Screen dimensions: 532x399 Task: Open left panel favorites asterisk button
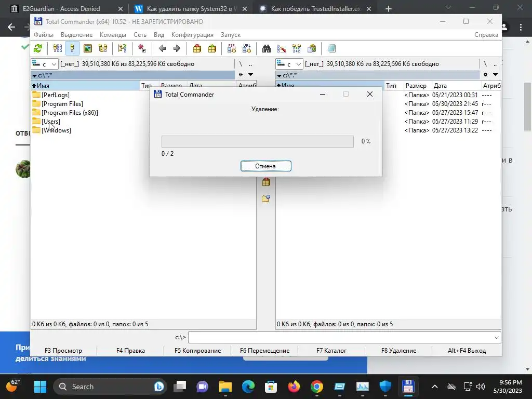241,75
